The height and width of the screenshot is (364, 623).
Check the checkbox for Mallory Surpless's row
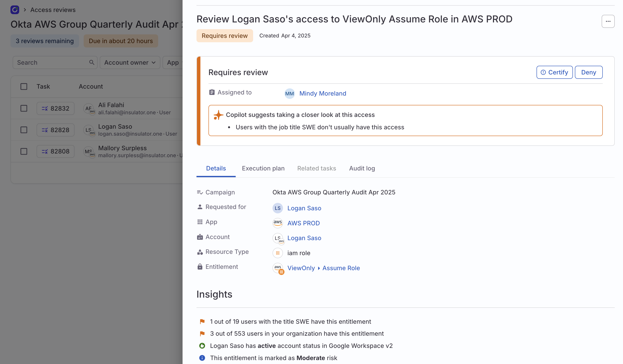[24, 151]
